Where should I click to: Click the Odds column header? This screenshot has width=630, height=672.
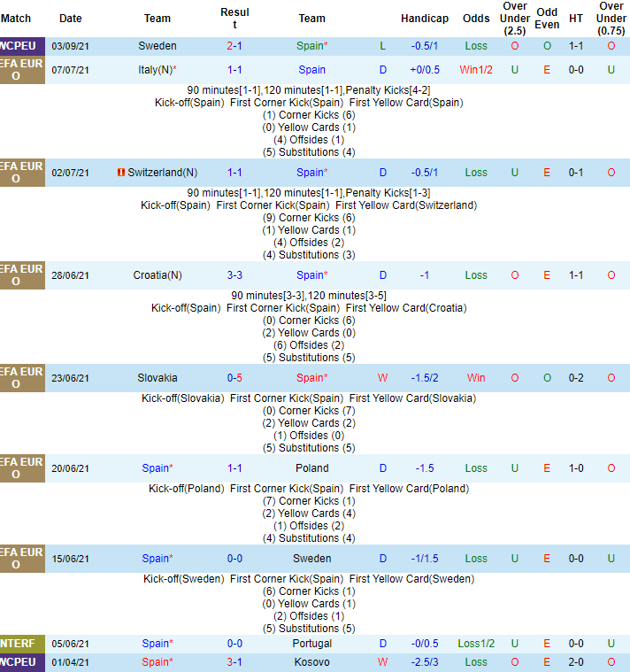[476, 19]
